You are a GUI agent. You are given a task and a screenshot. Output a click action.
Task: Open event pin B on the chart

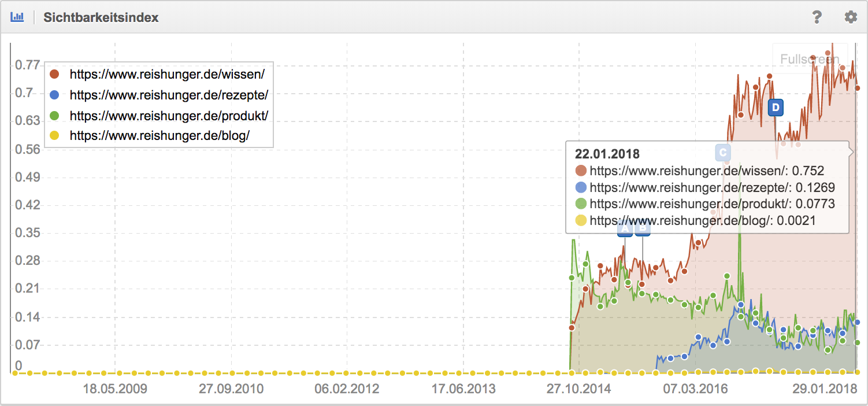(x=643, y=229)
